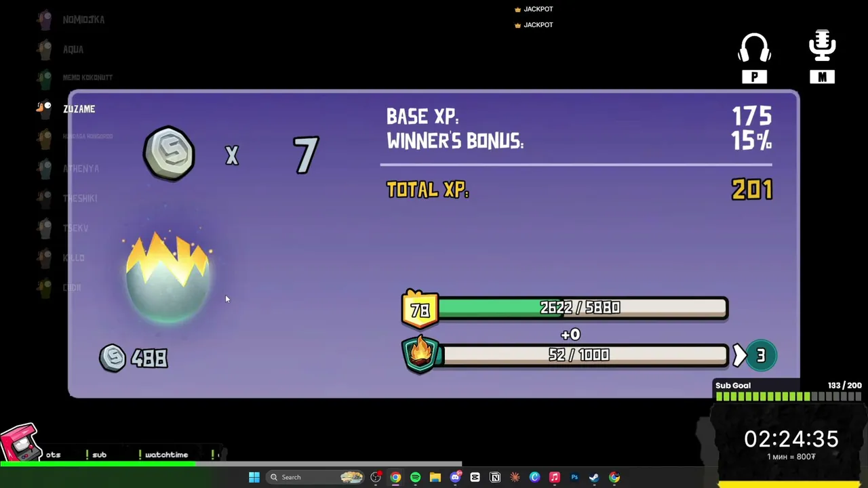868x488 pixels.
Task: Open the Windows Start menu
Action: [x=254, y=477]
